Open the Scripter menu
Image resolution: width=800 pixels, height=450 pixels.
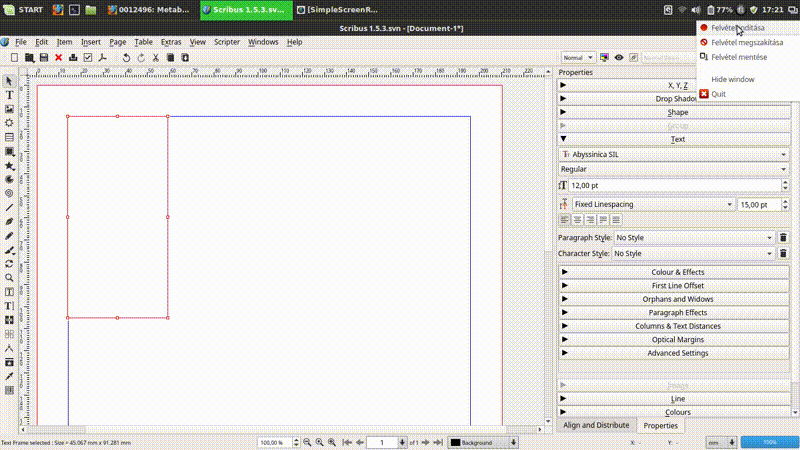click(x=227, y=42)
